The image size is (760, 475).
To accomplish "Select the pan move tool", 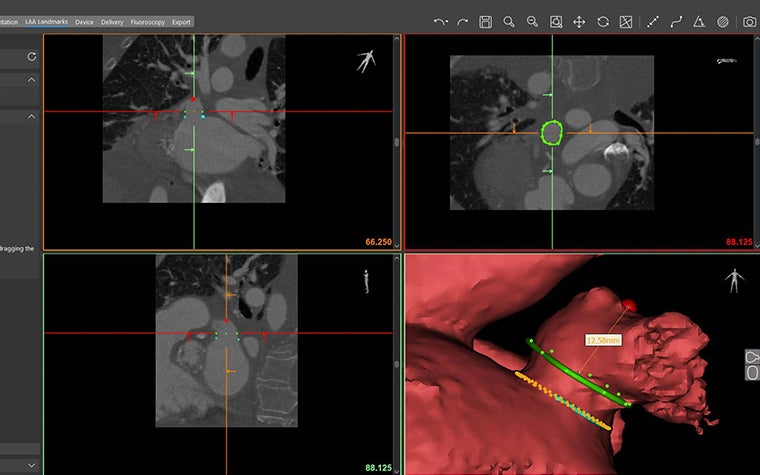I will 579,22.
